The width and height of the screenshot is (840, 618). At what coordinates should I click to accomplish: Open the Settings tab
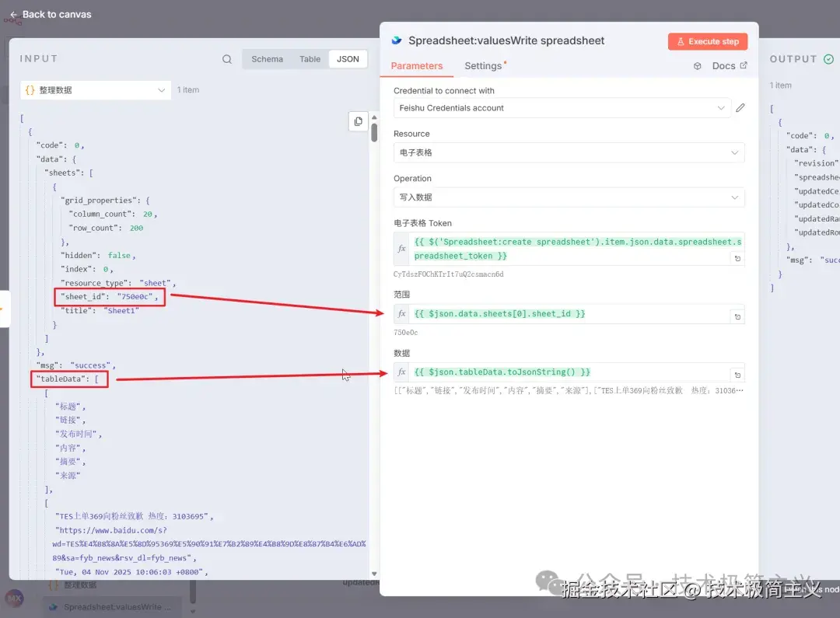[x=483, y=66]
